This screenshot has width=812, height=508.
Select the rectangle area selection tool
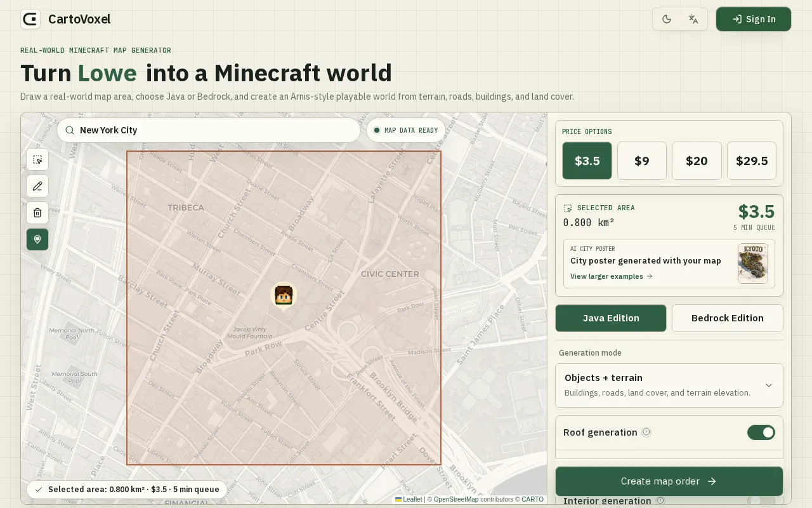pyautogui.click(x=37, y=159)
